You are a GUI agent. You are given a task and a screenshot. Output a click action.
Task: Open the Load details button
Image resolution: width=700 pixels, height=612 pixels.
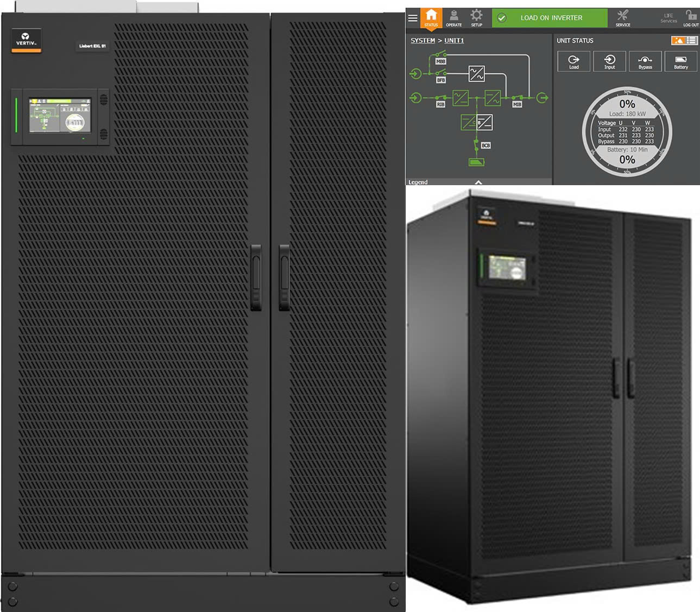pyautogui.click(x=574, y=61)
